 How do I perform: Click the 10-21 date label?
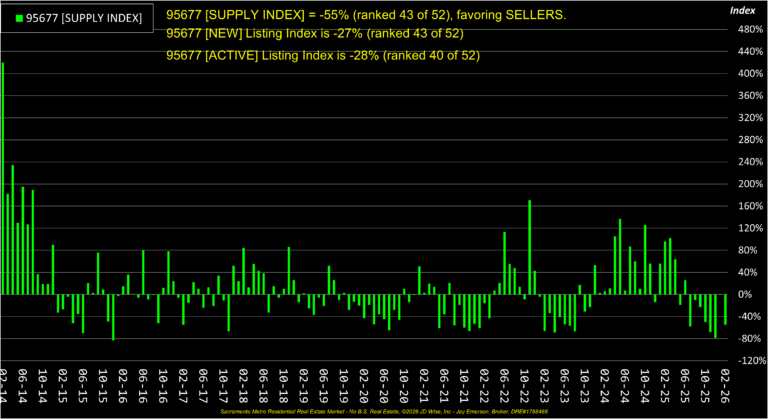point(464,386)
